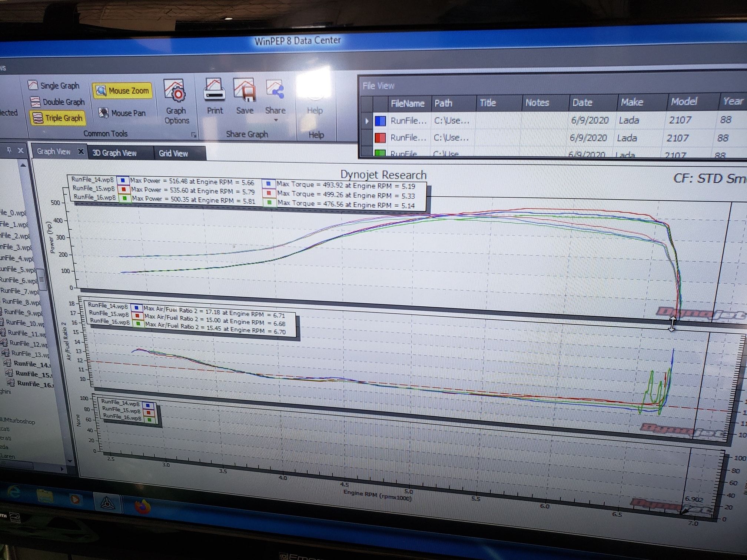This screenshot has width=747, height=560.
Task: Select RunFile_13.wp8 in the tree
Action: tap(30, 354)
